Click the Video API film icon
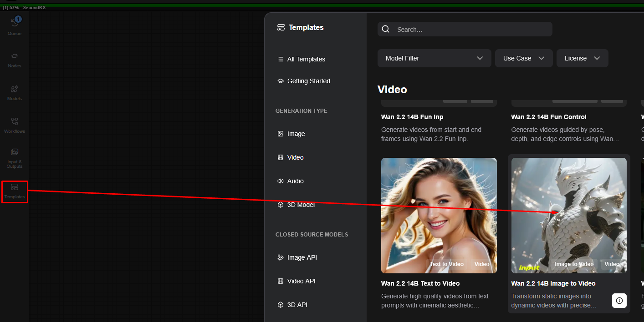 point(281,281)
